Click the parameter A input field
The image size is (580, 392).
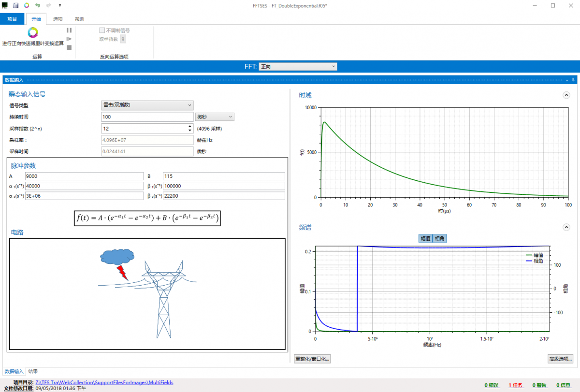[x=85, y=176]
